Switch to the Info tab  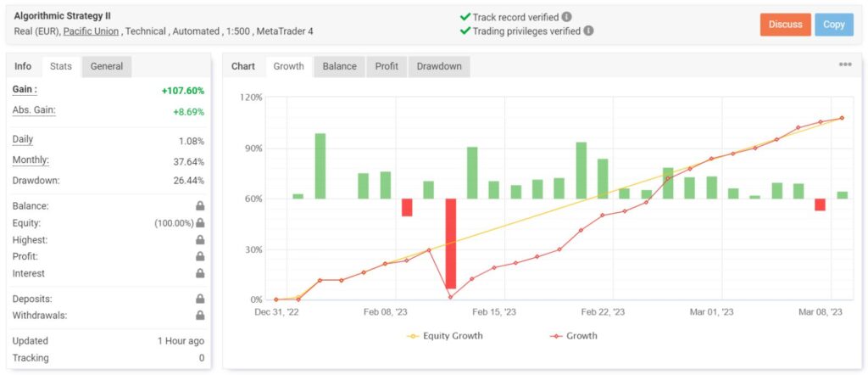[x=23, y=66]
